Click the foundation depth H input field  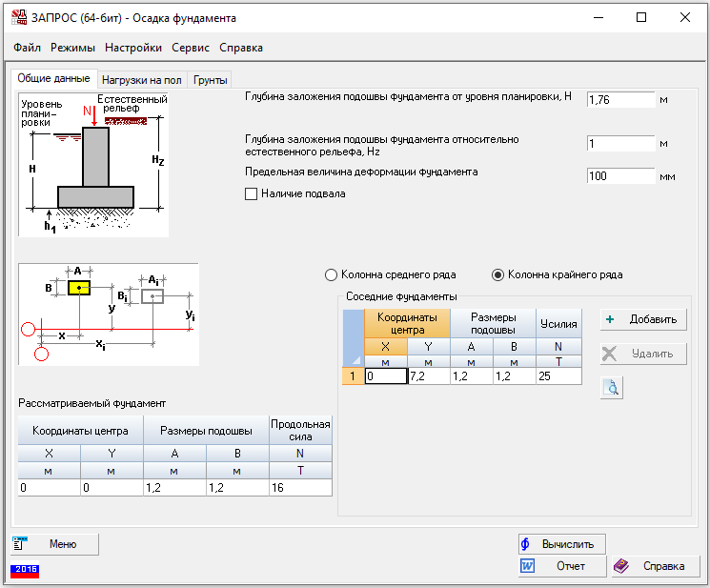[x=620, y=100]
